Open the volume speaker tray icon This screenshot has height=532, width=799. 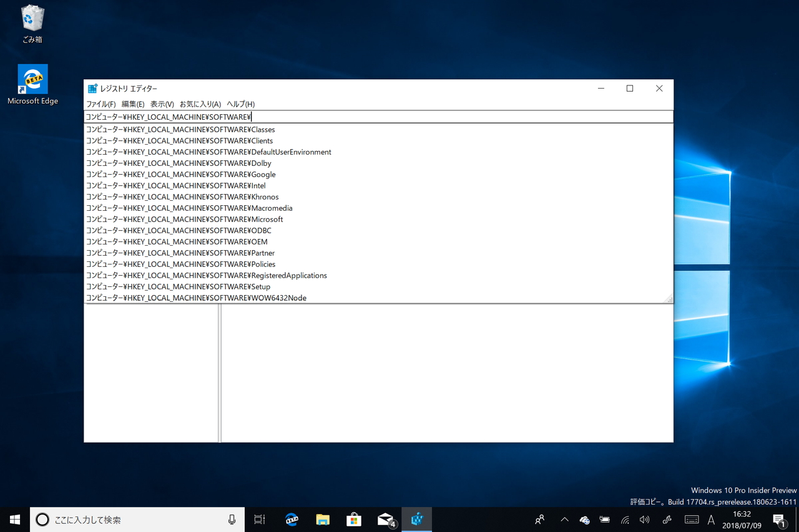(645, 520)
